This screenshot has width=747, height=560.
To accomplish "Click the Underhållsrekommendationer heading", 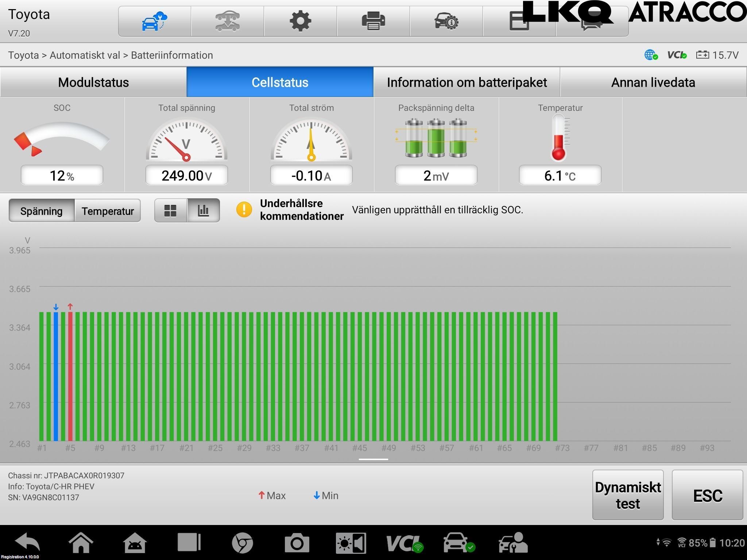I will pyautogui.click(x=302, y=210).
